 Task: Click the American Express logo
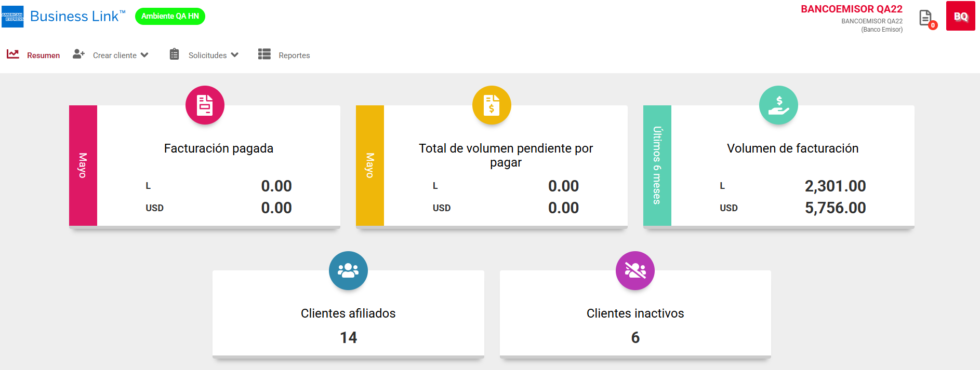tap(12, 17)
